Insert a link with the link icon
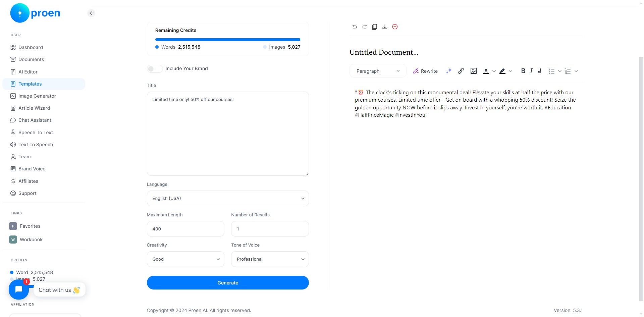The height and width of the screenshot is (317, 644). [461, 71]
